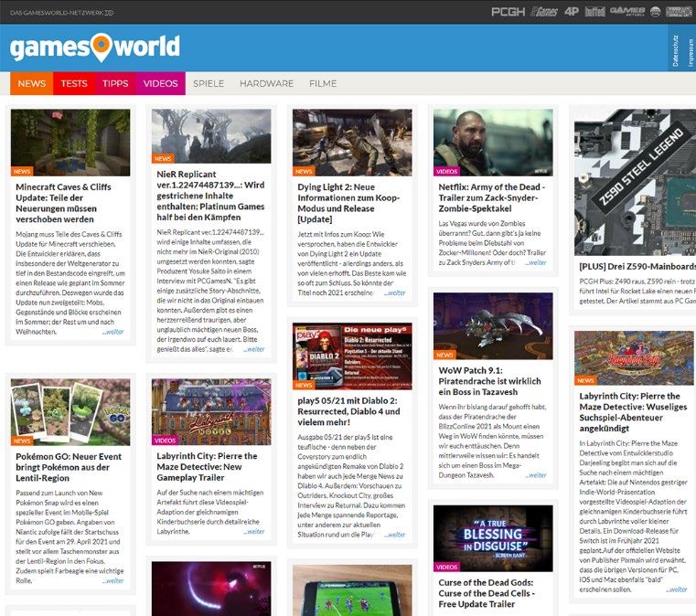The height and width of the screenshot is (616, 696).
Task: Open the WoW Patch 9.1 Piratendrache headline
Action: click(489, 381)
